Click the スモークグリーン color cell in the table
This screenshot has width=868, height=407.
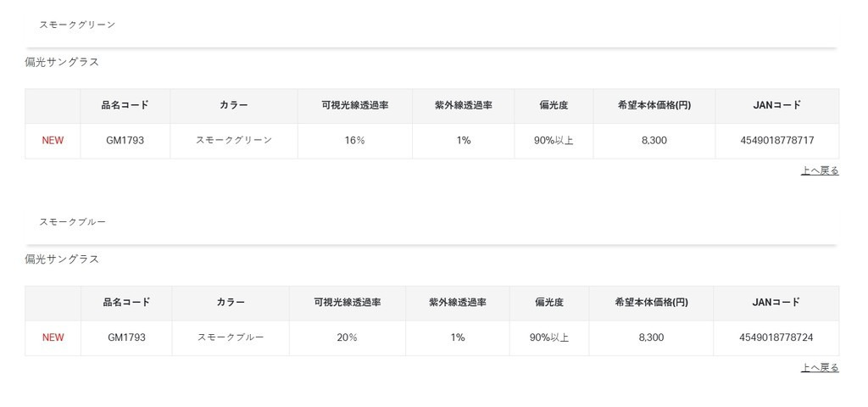pos(234,141)
